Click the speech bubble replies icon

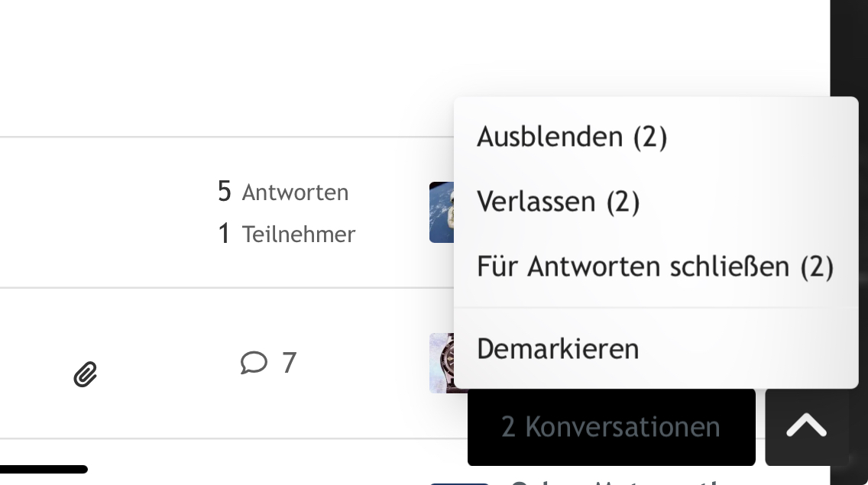pyautogui.click(x=254, y=362)
